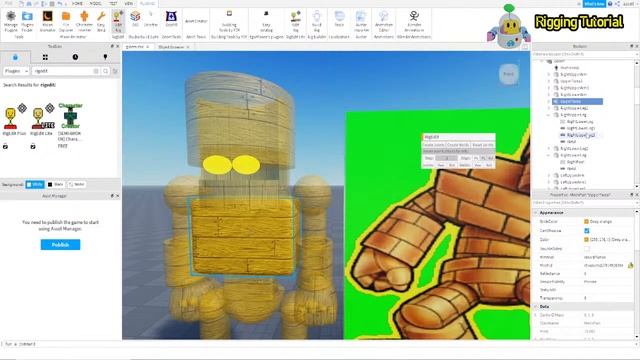
Task: Open the Toolbox Plugins category dropdown
Action: [x=16, y=71]
